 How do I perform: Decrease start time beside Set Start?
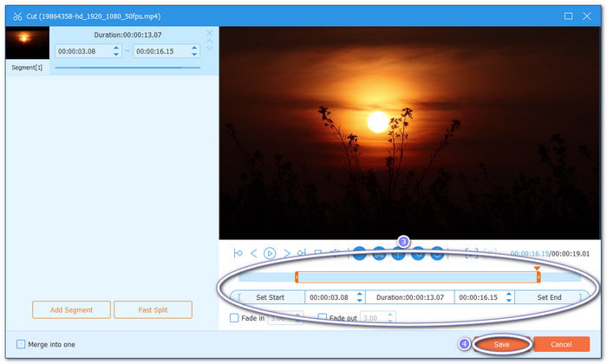(x=359, y=301)
